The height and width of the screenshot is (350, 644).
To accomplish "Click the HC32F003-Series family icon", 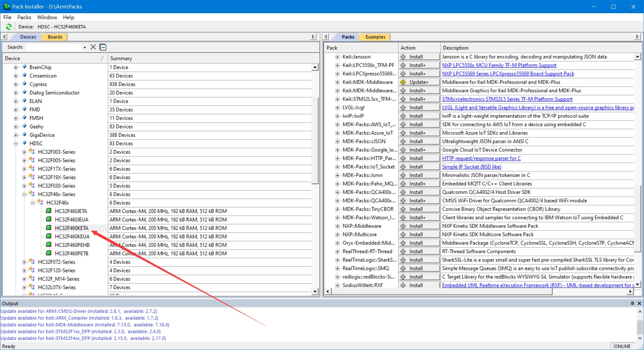I will pyautogui.click(x=32, y=151).
